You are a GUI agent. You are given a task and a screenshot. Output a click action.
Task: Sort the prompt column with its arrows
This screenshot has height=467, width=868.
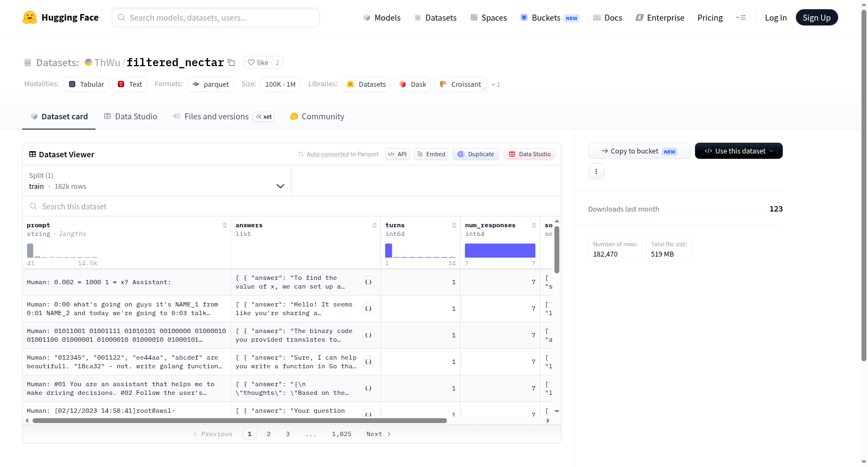click(225, 225)
